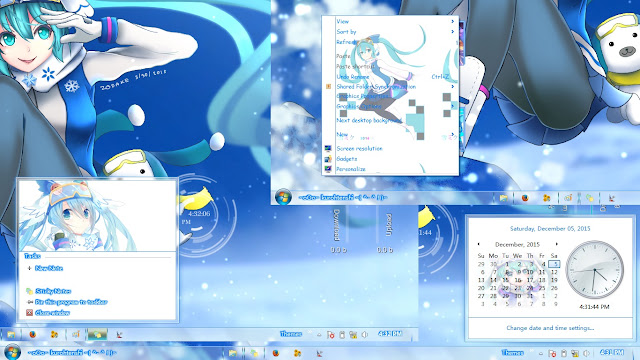
Task: Click the power icon in bottom tray
Action: pyautogui.click(x=564, y=353)
